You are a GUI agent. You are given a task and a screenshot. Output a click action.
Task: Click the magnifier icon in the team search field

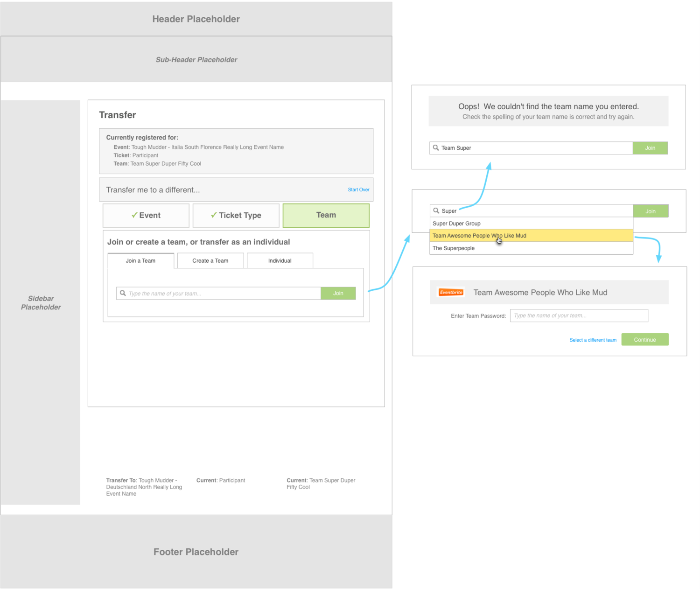(x=123, y=293)
